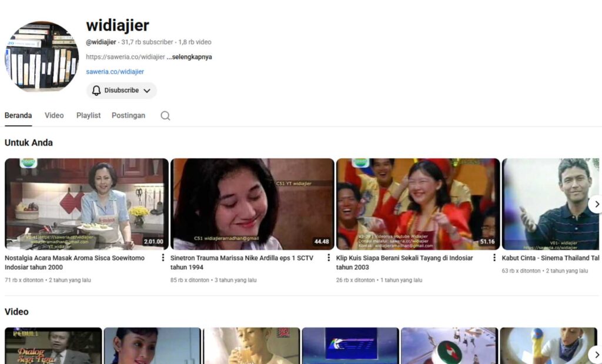
Task: Open the widiajier channel avatar image
Action: point(42,57)
